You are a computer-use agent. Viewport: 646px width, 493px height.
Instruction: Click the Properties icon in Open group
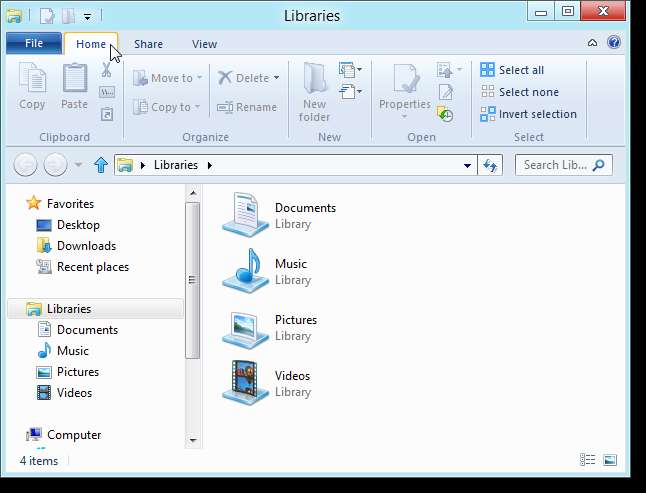click(405, 78)
